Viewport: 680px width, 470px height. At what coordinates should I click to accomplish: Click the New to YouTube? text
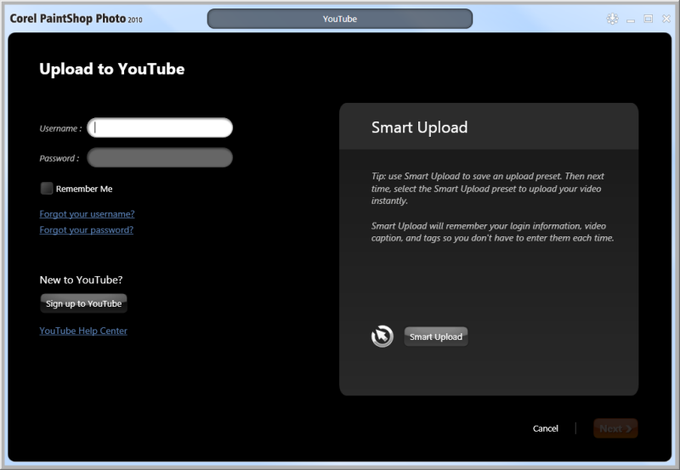[x=81, y=280]
